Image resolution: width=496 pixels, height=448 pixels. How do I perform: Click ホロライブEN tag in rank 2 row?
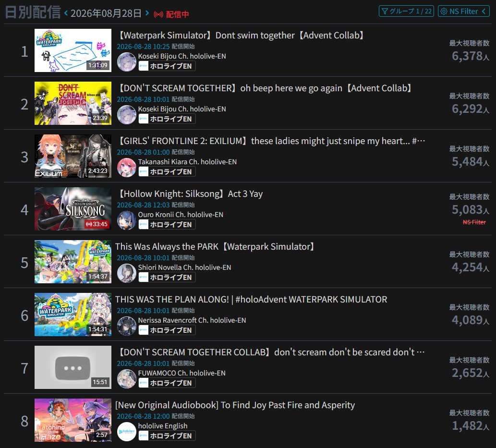(x=167, y=119)
